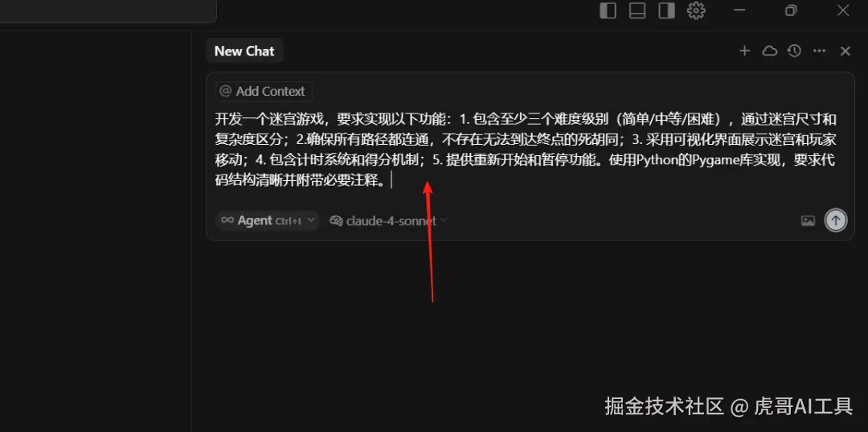Image resolution: width=868 pixels, height=432 pixels.
Task: Toggle the right secondary sidebar layout icon
Action: pyautogui.click(x=666, y=10)
